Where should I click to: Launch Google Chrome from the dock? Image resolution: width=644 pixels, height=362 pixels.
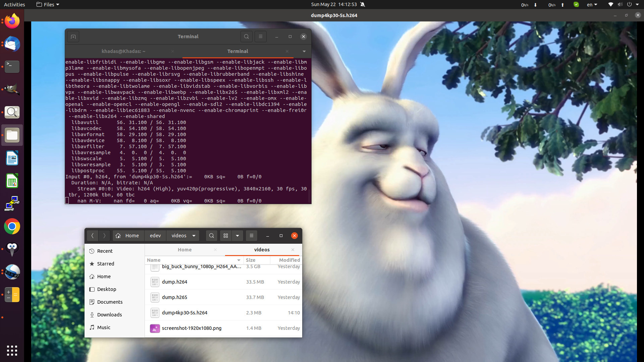(x=12, y=226)
